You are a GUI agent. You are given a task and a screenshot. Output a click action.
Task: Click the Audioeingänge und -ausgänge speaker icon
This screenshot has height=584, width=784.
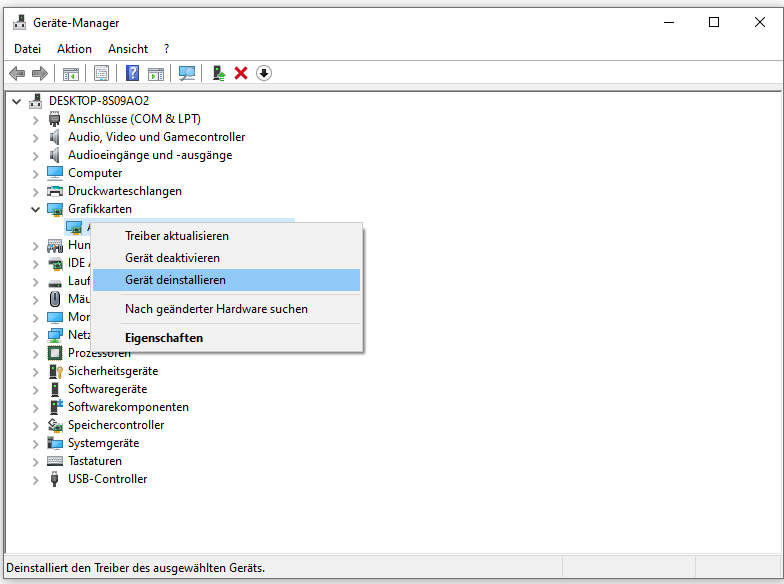tap(54, 155)
